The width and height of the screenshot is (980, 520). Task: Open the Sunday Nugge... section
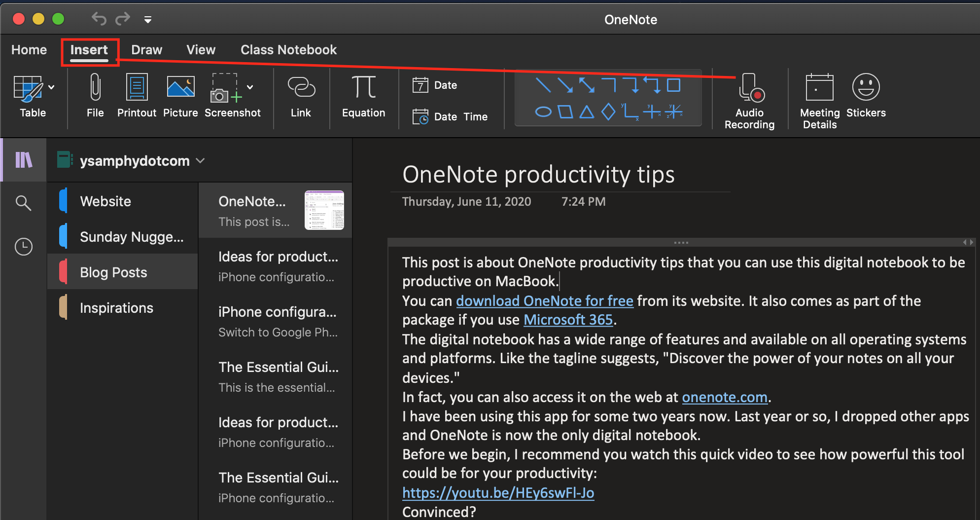coord(123,237)
